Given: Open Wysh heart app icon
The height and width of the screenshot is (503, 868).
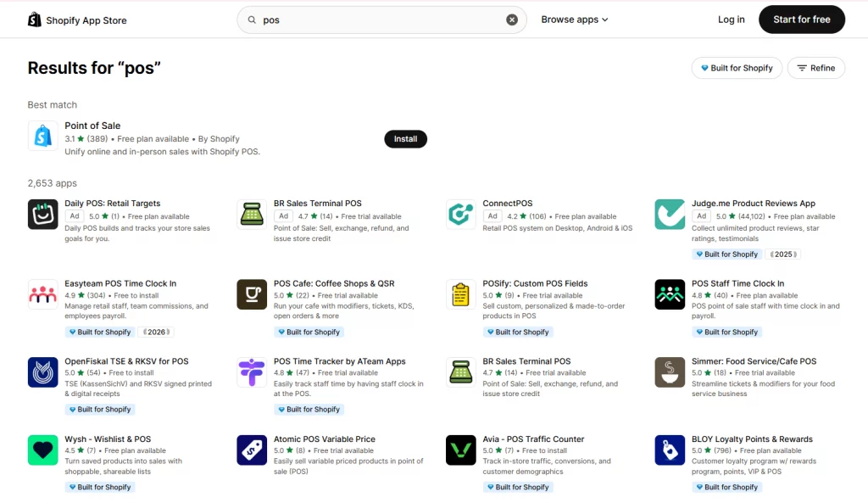Looking at the screenshot, I should (42, 450).
